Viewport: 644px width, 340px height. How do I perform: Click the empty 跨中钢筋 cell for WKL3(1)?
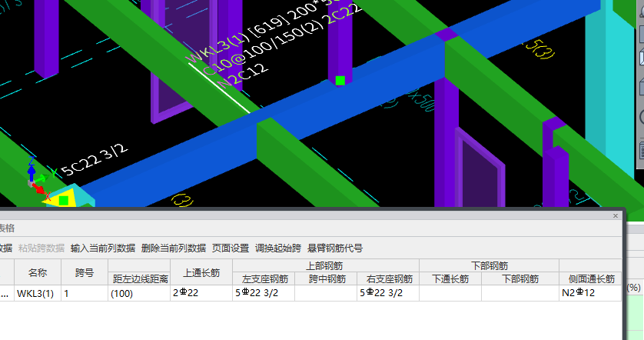[x=327, y=293]
